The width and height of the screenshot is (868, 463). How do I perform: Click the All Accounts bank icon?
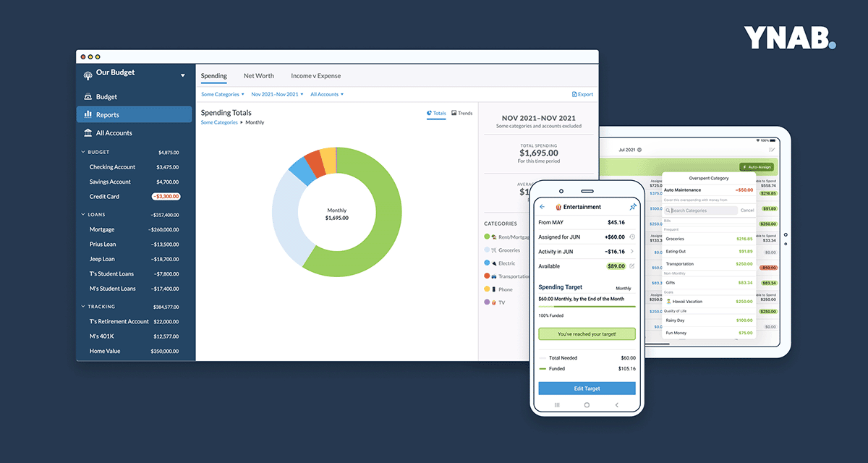pyautogui.click(x=88, y=133)
